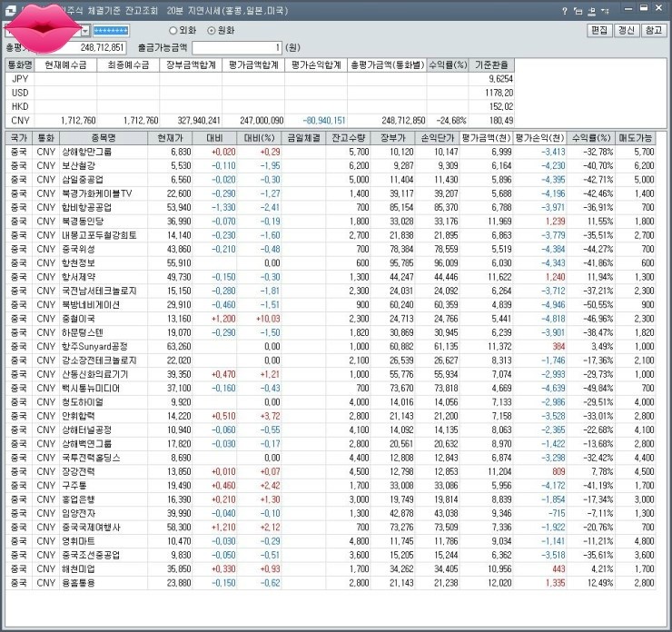Expand the account number dropdown arrow

(86, 30)
